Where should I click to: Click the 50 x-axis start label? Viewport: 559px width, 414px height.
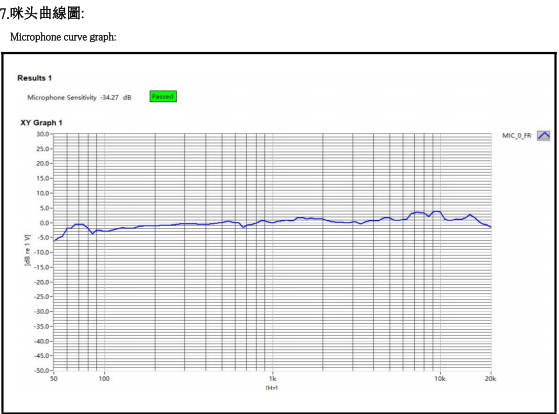(x=54, y=379)
